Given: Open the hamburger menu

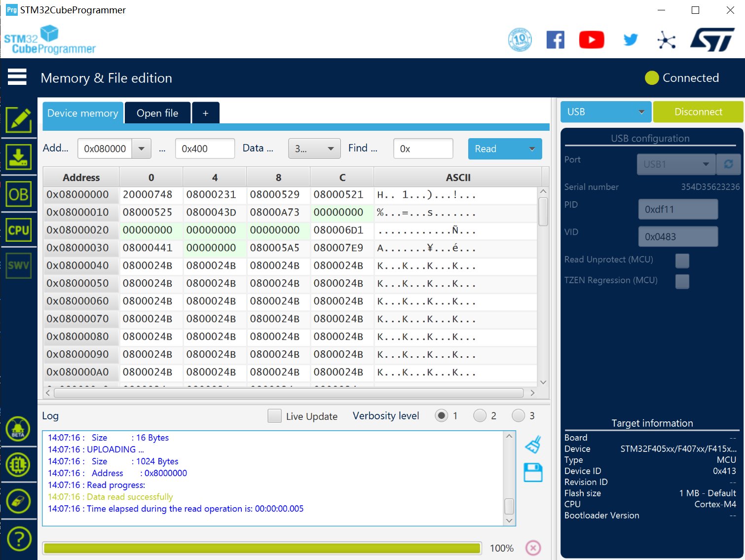Looking at the screenshot, I should tap(17, 77).
